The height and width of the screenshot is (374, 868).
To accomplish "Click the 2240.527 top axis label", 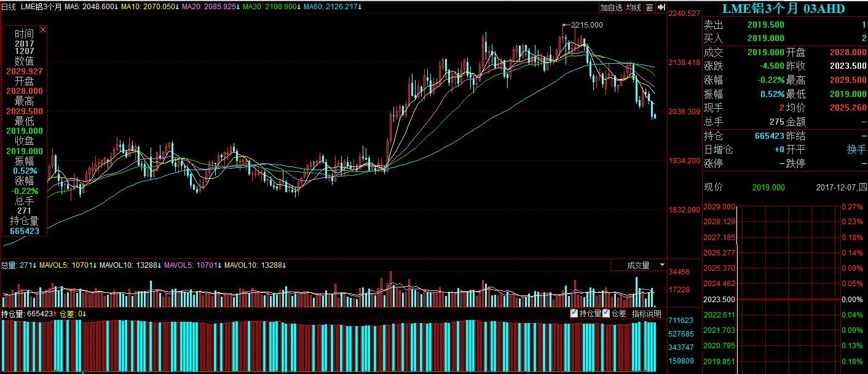I will tap(684, 14).
